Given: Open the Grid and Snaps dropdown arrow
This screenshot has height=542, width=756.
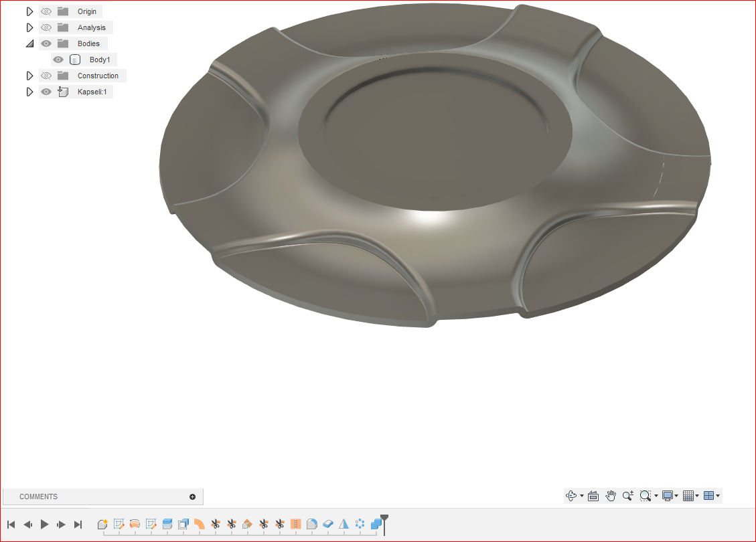Looking at the screenshot, I should (698, 495).
